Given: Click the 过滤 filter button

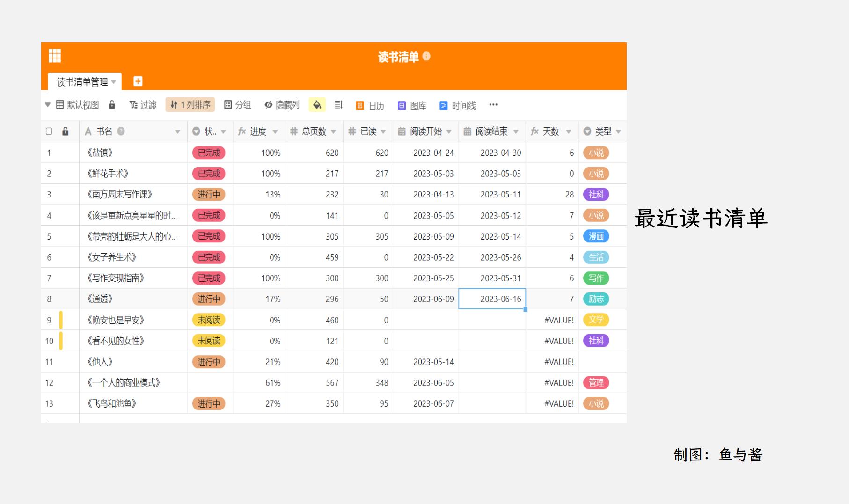Looking at the screenshot, I should (143, 105).
